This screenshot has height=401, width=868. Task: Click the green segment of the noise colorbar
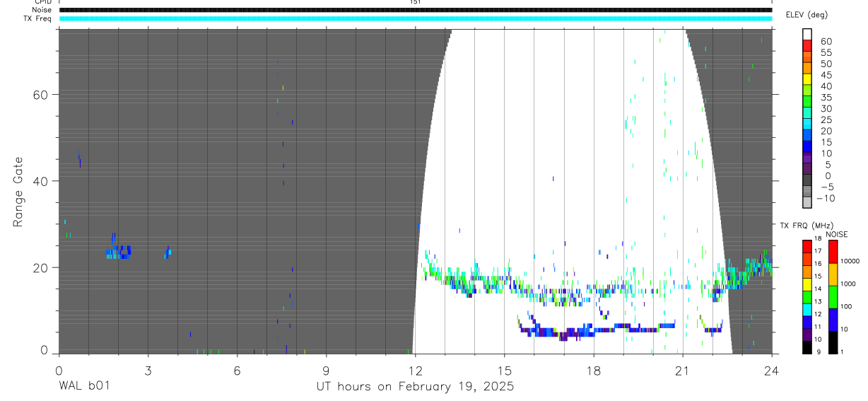832,297
